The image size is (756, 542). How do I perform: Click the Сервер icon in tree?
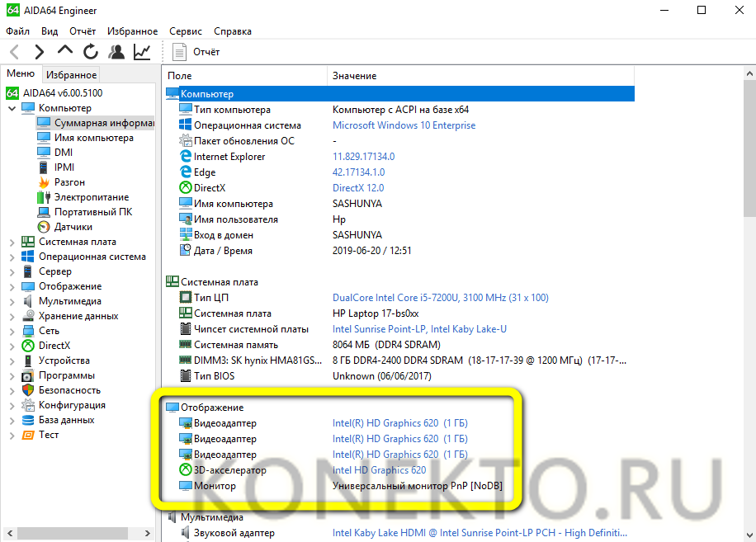click(x=28, y=271)
